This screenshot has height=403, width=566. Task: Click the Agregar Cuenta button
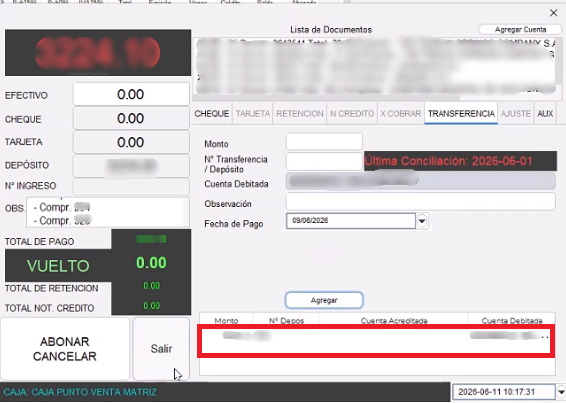click(x=520, y=30)
